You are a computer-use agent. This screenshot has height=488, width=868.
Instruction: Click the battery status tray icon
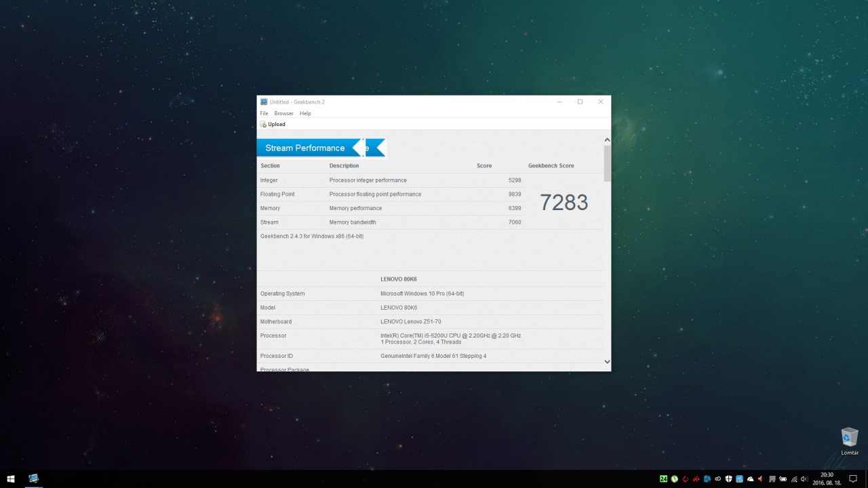783,479
